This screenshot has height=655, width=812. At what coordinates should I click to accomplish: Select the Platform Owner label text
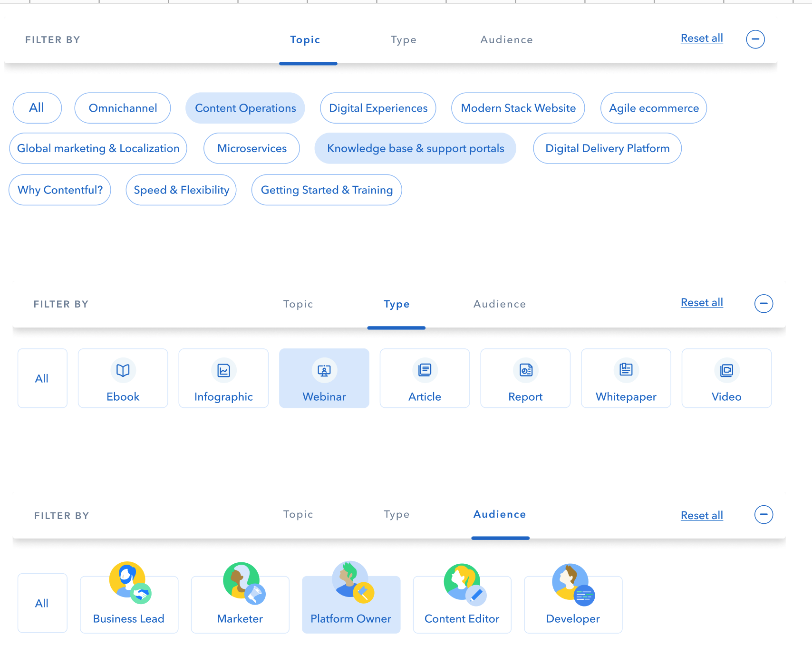pyautogui.click(x=351, y=619)
